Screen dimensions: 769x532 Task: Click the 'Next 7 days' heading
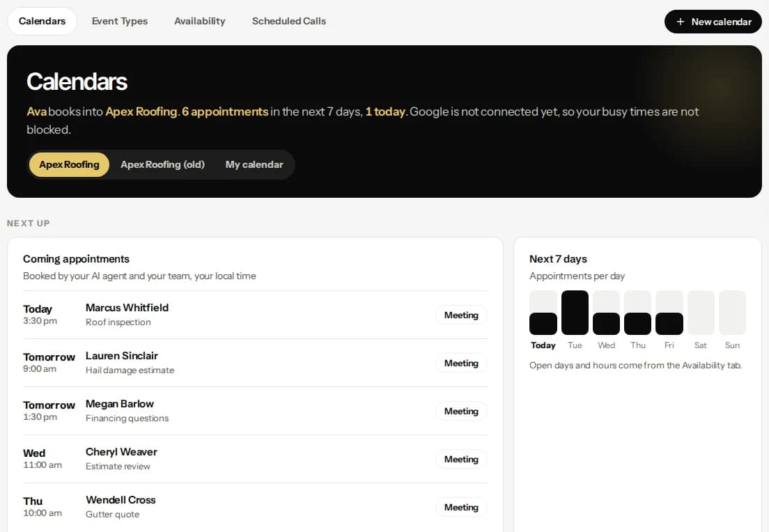coord(558,259)
